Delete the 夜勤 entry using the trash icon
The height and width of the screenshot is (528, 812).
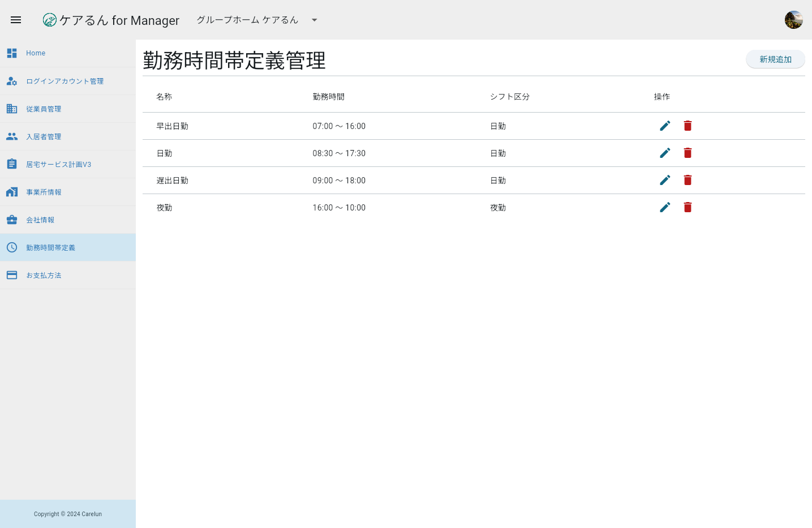tap(688, 207)
